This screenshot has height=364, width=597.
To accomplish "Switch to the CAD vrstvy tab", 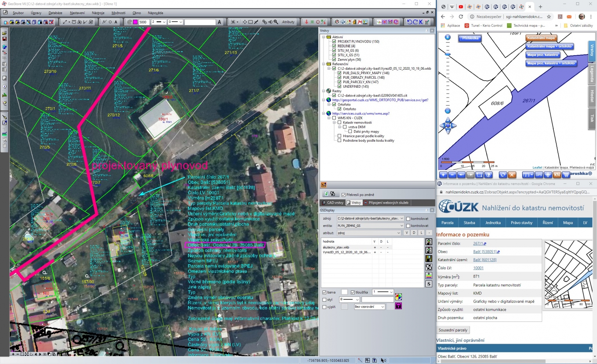I will pos(332,203).
